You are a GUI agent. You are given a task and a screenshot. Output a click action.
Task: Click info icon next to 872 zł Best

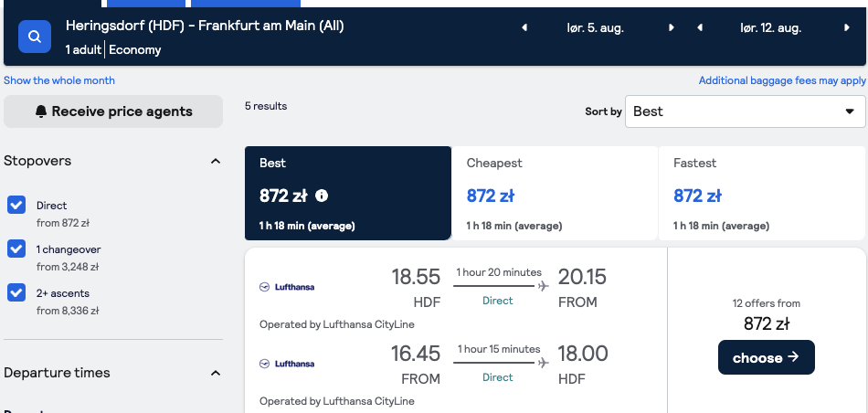(322, 196)
